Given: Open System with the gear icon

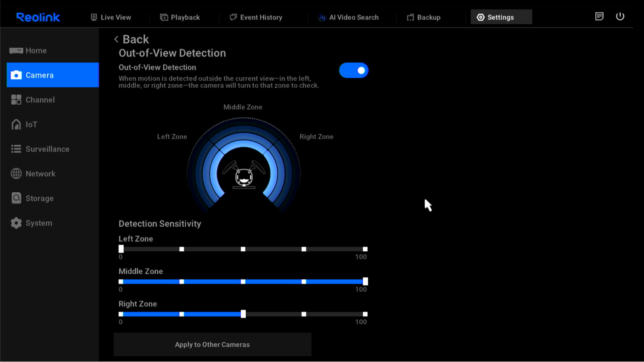Looking at the screenshot, I should (x=15, y=223).
